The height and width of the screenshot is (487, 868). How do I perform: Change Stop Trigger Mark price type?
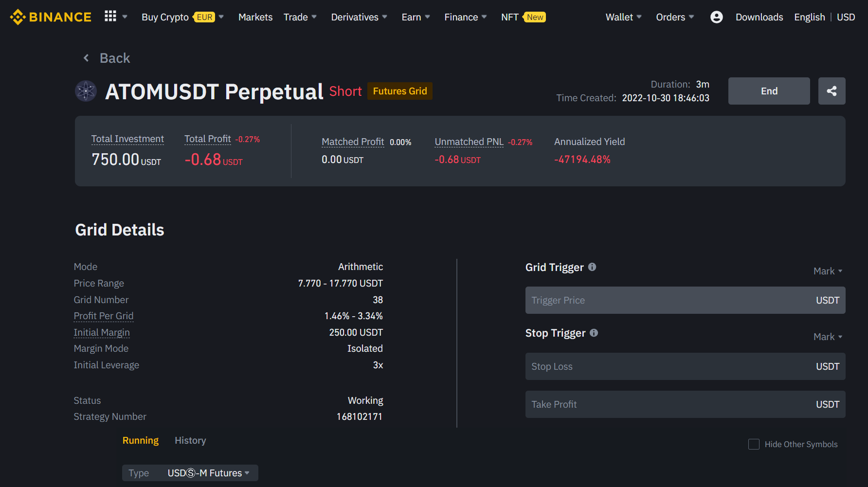pyautogui.click(x=828, y=337)
